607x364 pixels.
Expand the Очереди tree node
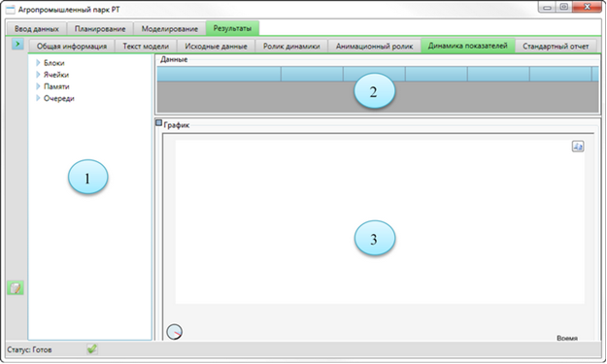(38, 98)
